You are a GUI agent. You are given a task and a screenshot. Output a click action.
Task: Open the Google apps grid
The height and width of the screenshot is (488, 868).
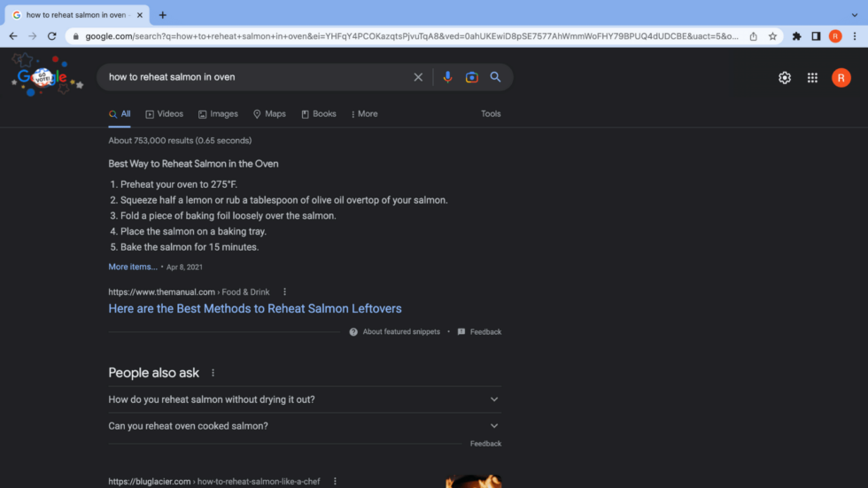812,78
